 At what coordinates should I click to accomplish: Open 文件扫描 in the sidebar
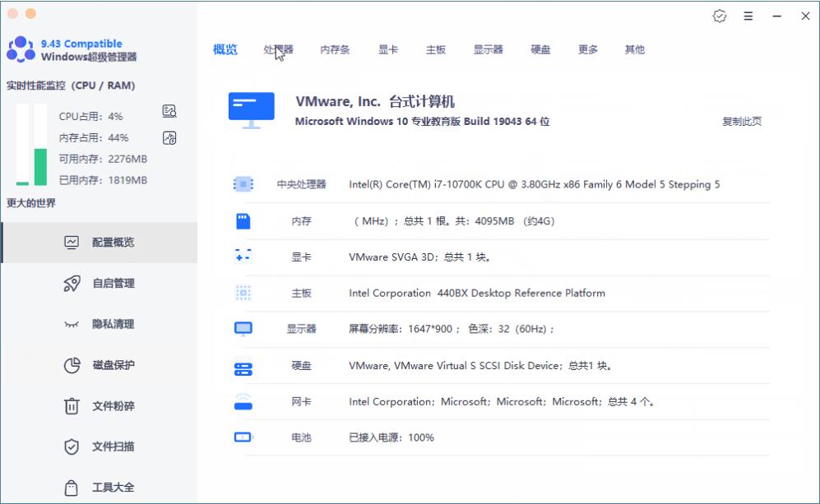100,446
